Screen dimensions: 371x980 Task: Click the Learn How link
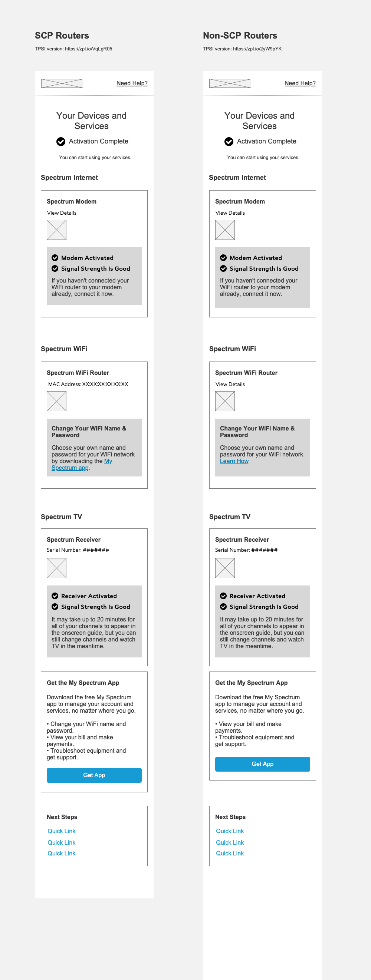(x=234, y=461)
